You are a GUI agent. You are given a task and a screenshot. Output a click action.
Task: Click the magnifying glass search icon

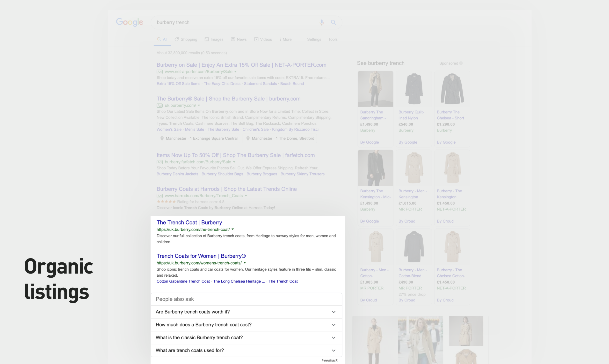(333, 22)
